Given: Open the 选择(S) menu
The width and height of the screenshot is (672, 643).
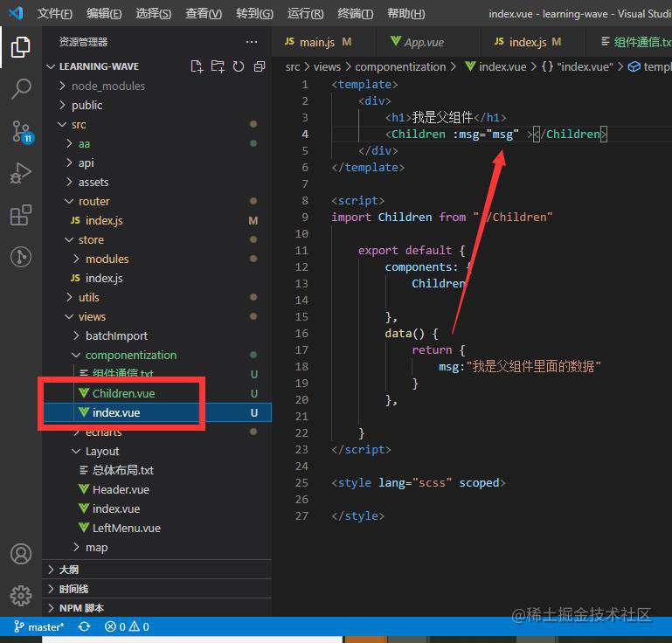Looking at the screenshot, I should coord(154,14).
